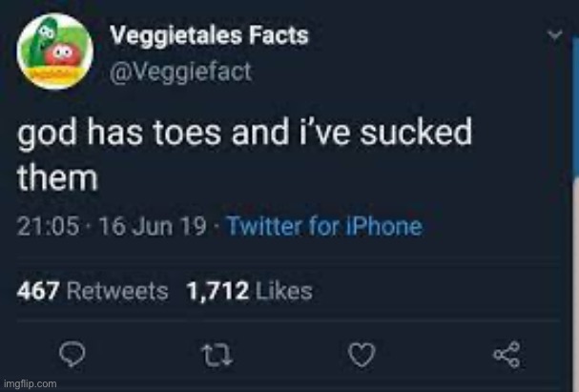Click the light scrollbar track below the thumb

[x=574, y=286]
